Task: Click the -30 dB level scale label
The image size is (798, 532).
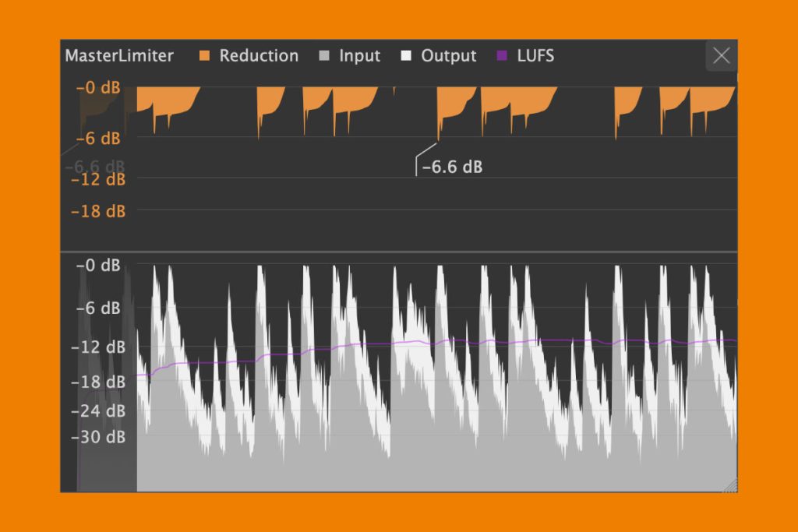Action: point(98,437)
